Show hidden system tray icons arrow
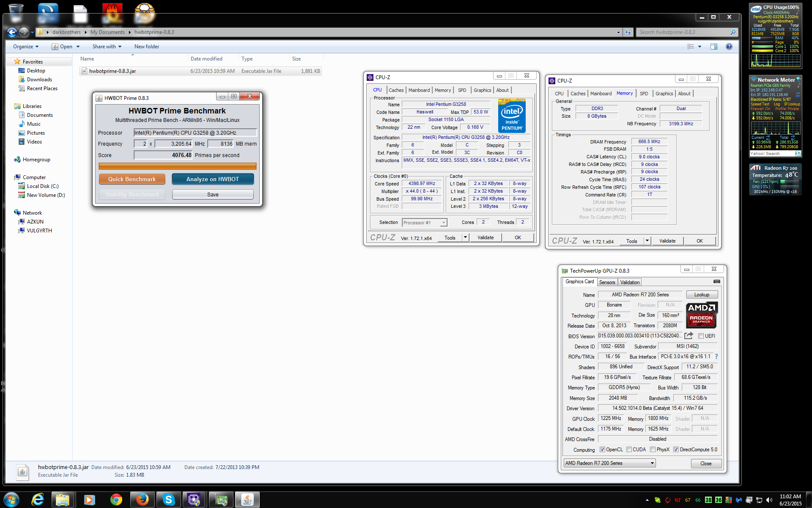Screen dimensions: 812x508 (x=647, y=500)
